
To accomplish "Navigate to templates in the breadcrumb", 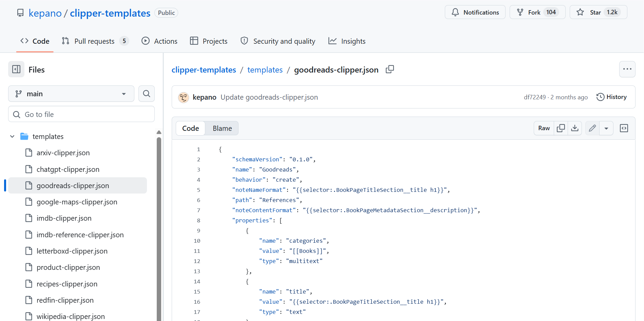I will pos(265,69).
